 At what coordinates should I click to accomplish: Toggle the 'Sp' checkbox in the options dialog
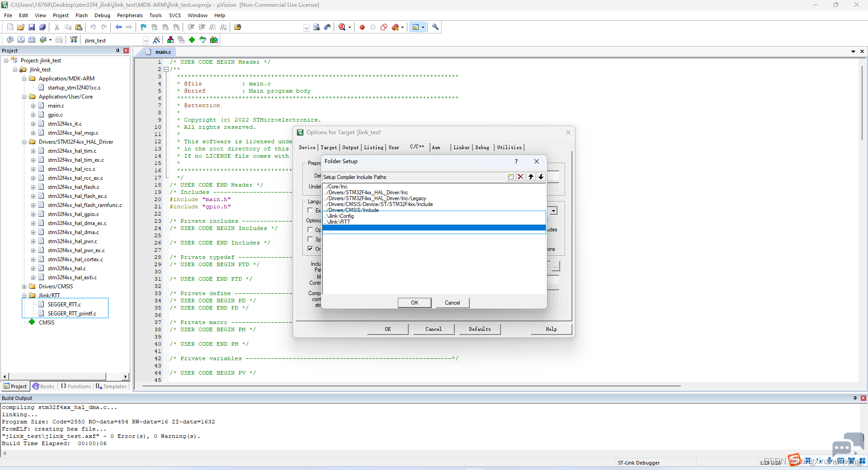tap(310, 239)
